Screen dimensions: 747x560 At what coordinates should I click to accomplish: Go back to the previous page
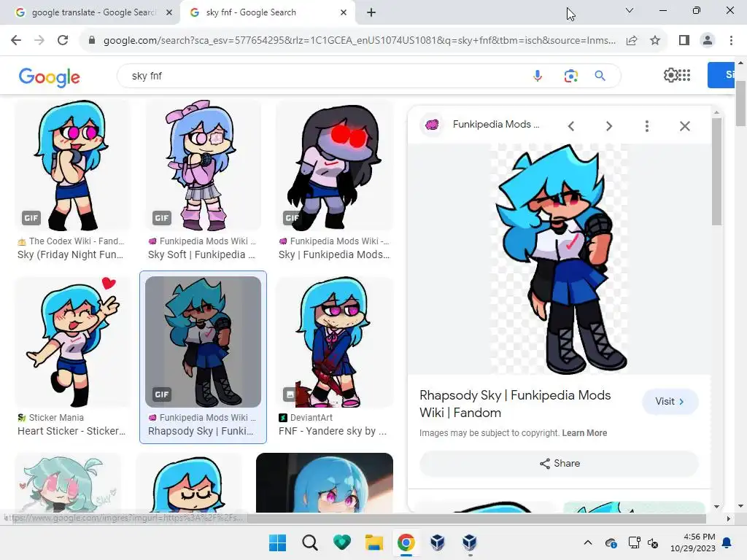pyautogui.click(x=16, y=41)
